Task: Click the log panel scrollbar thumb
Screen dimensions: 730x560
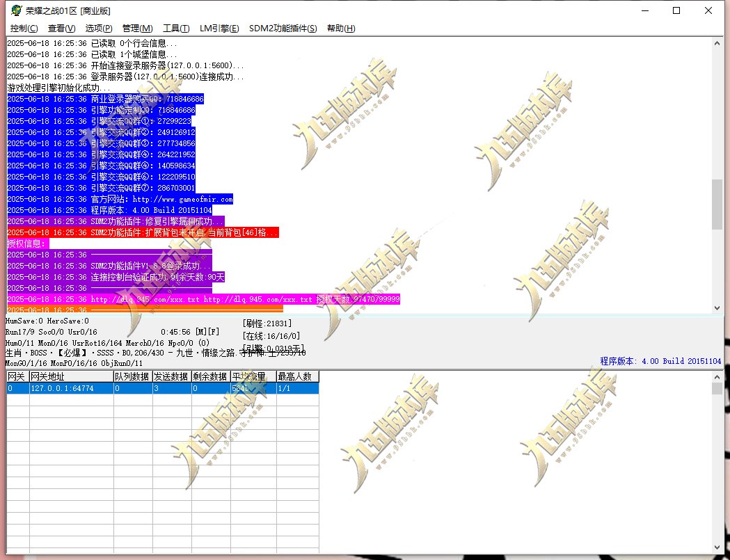Action: click(x=717, y=205)
